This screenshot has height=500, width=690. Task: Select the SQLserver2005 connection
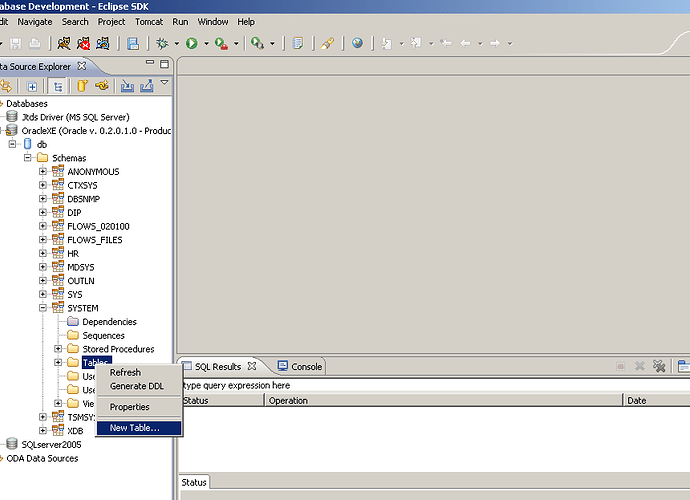(51, 445)
